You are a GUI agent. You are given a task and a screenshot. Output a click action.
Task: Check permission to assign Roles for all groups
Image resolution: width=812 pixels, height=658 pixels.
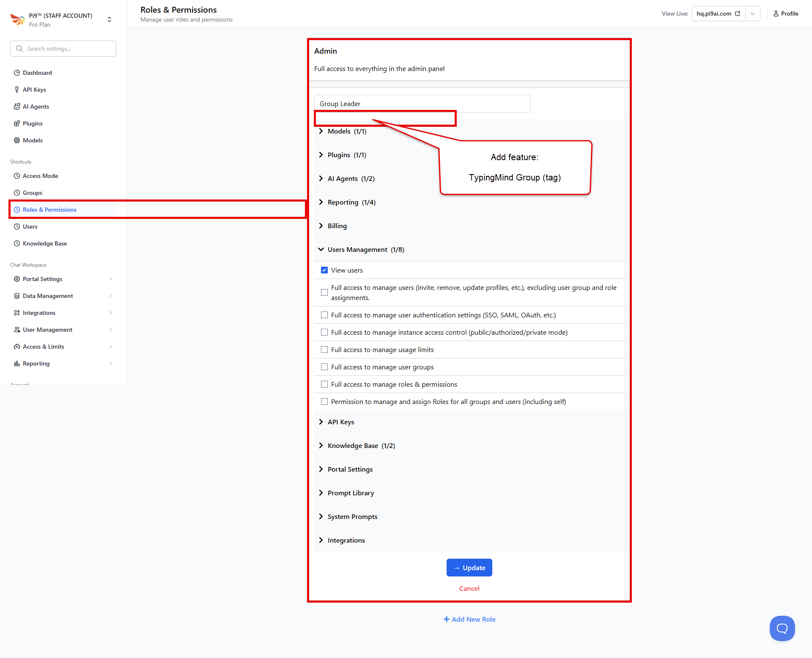point(324,401)
